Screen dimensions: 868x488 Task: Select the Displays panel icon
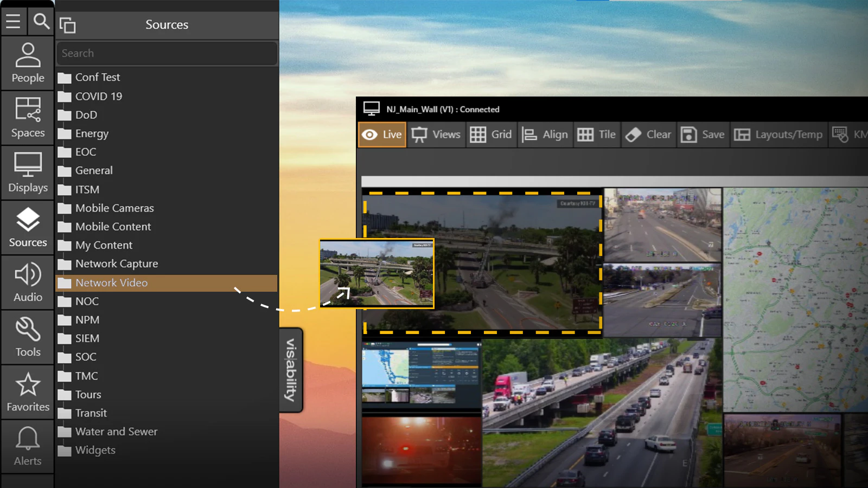tap(27, 172)
